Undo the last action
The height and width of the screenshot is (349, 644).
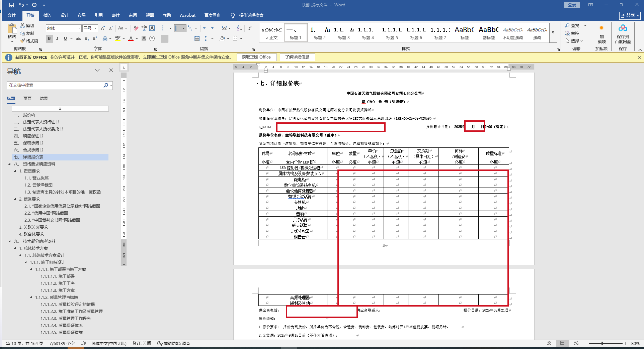tap(21, 5)
